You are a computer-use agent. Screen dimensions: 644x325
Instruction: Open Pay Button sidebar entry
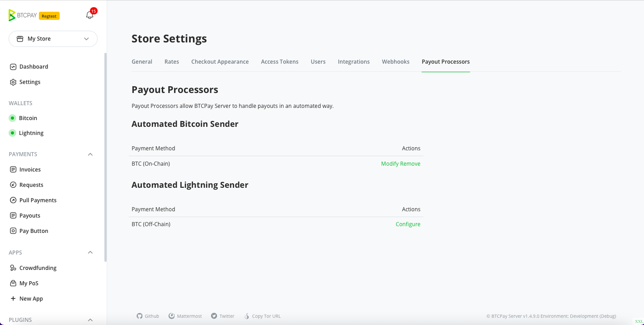[x=33, y=231]
